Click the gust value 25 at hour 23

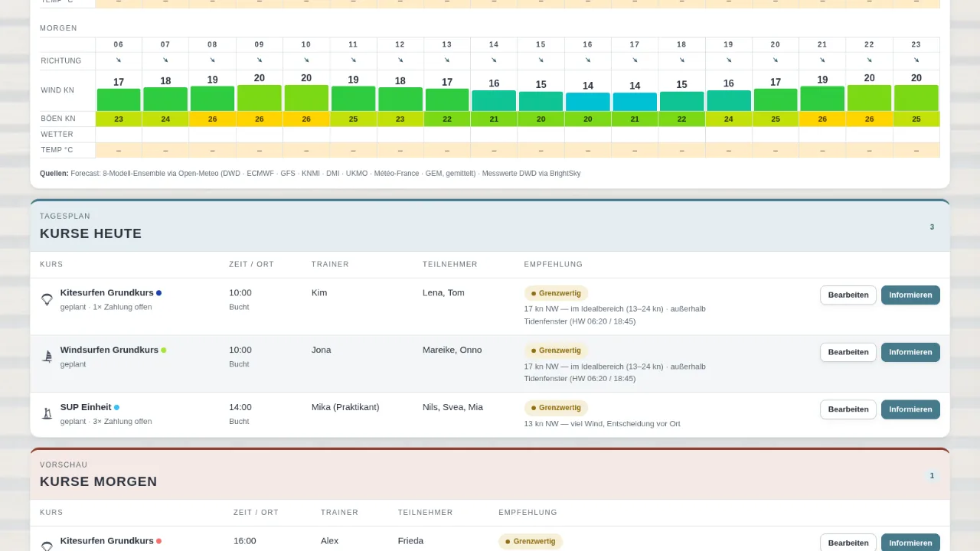click(x=916, y=119)
